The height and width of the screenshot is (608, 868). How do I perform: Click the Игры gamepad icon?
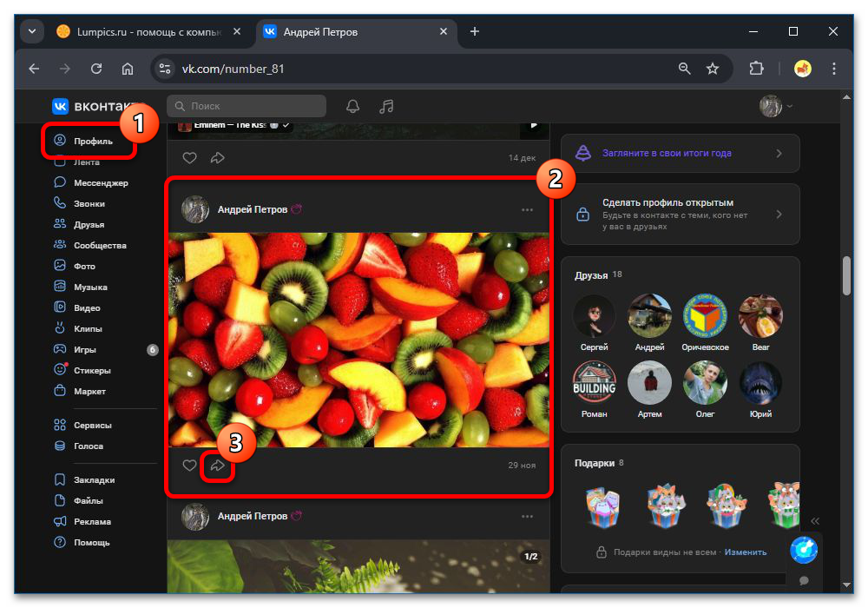click(x=60, y=349)
